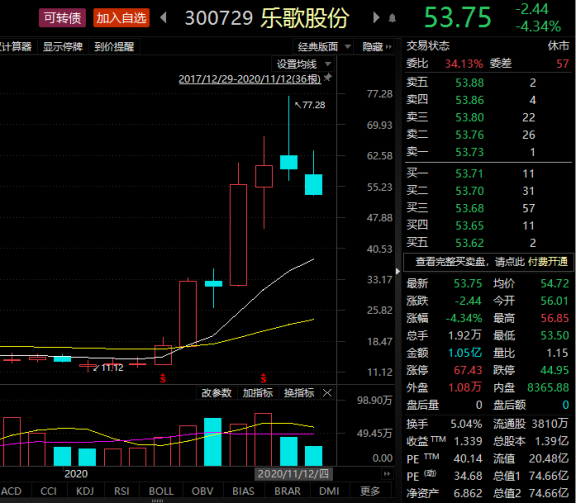Close the volume indicator panel
This screenshot has height=504, width=576.
tap(327, 393)
